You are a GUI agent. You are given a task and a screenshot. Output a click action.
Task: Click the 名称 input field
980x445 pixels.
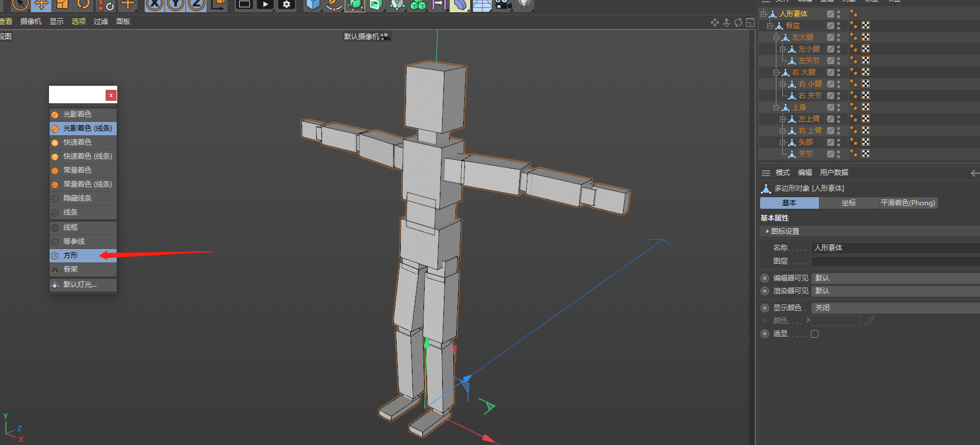[x=895, y=248]
